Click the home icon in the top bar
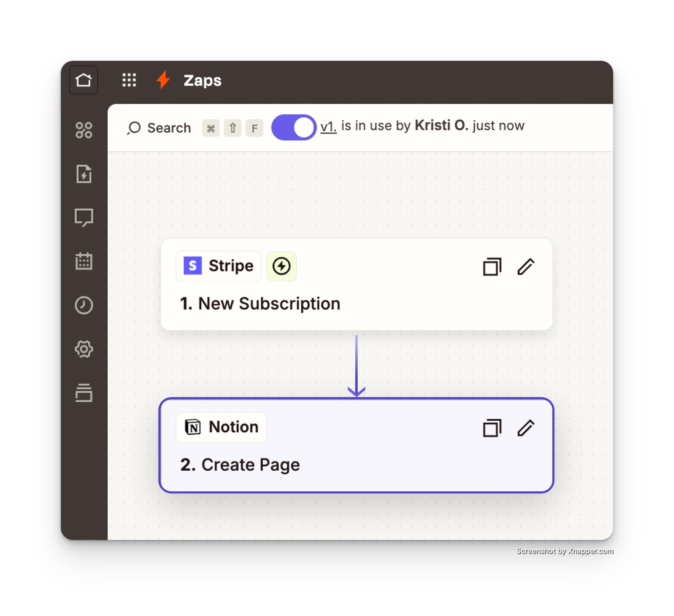674x616 pixels. tap(84, 80)
